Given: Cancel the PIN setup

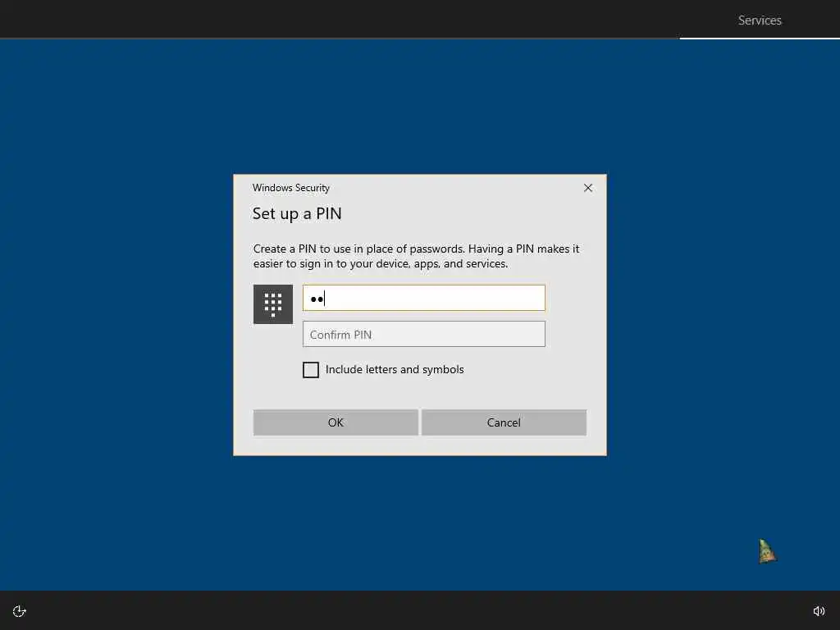Looking at the screenshot, I should click(x=504, y=422).
